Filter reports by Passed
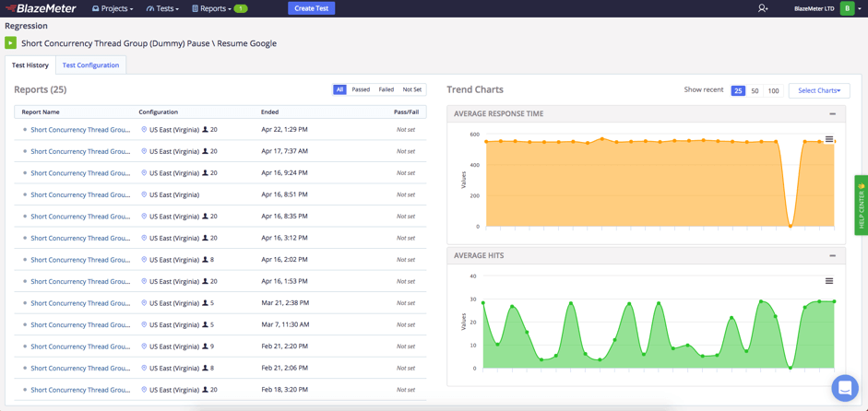 point(361,89)
